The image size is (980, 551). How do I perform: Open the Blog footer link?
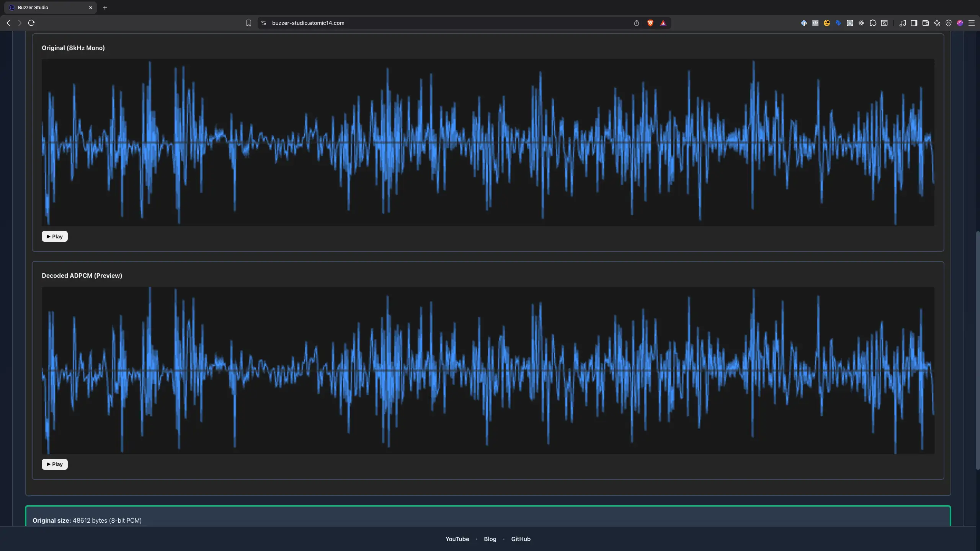(x=490, y=539)
